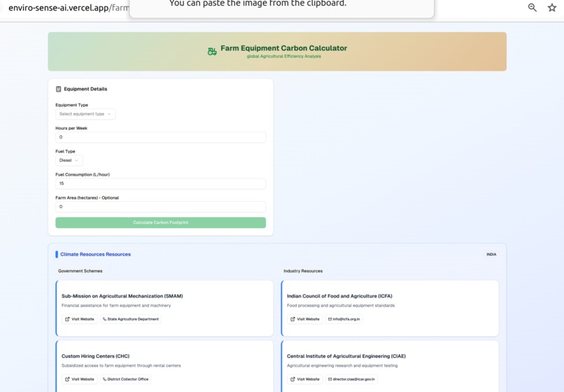This screenshot has width=564, height=392.
Task: Open State Agriculture Department contact
Action: coord(131,319)
